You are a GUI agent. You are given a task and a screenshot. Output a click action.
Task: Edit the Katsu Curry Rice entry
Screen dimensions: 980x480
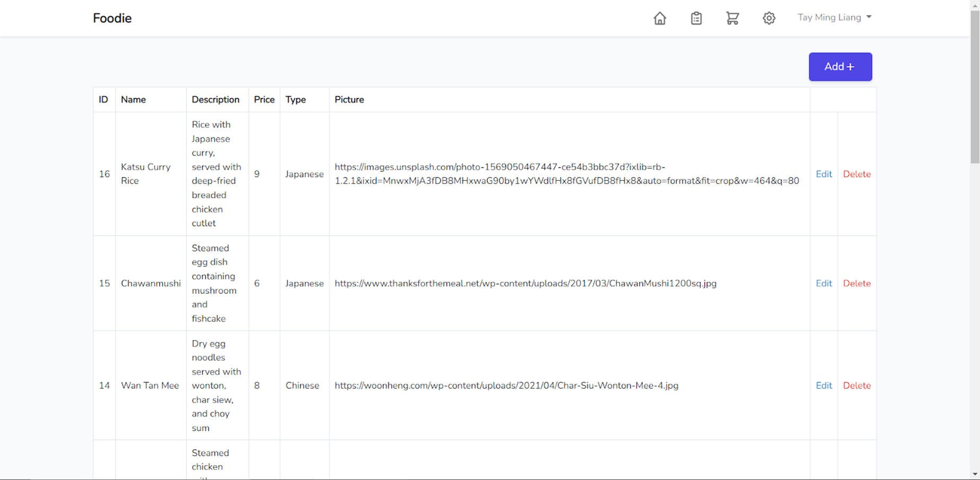823,174
